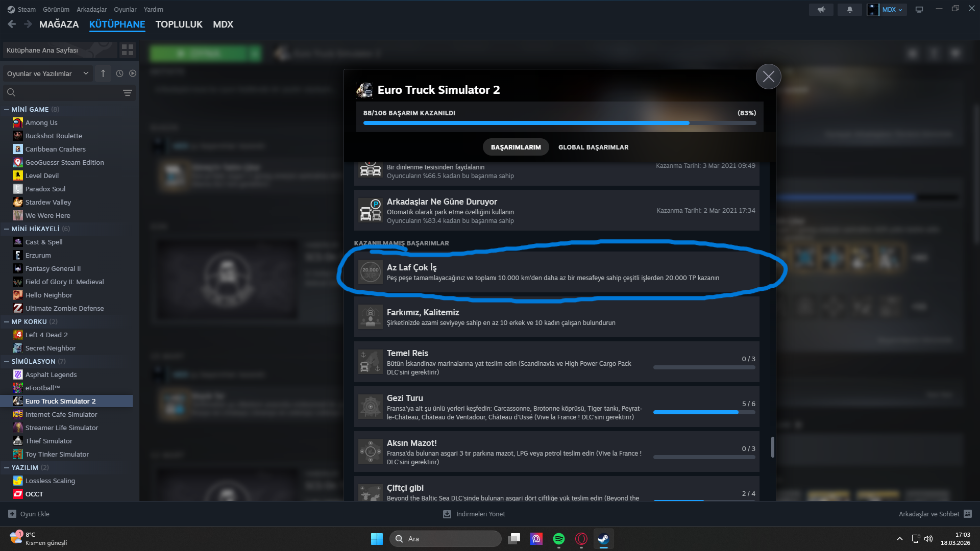Image resolution: width=980 pixels, height=551 pixels.
Task: Click the Left 4 Dead 2 icon
Action: (x=18, y=335)
